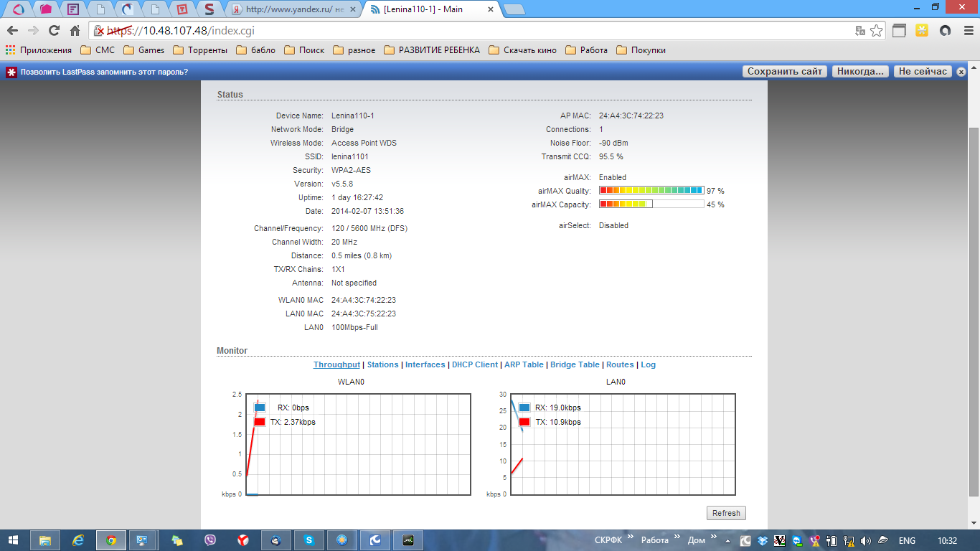Bookmark this page with the star icon
The width and height of the screenshot is (980, 551).
[x=876, y=31]
